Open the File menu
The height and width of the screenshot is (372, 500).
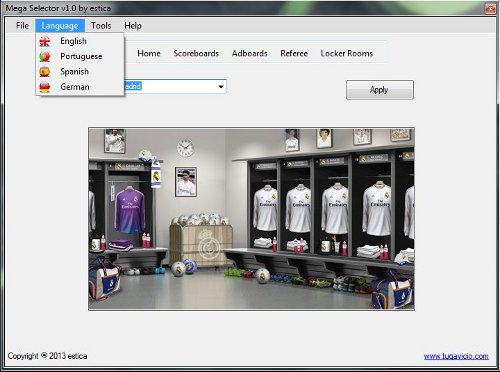[x=22, y=26]
